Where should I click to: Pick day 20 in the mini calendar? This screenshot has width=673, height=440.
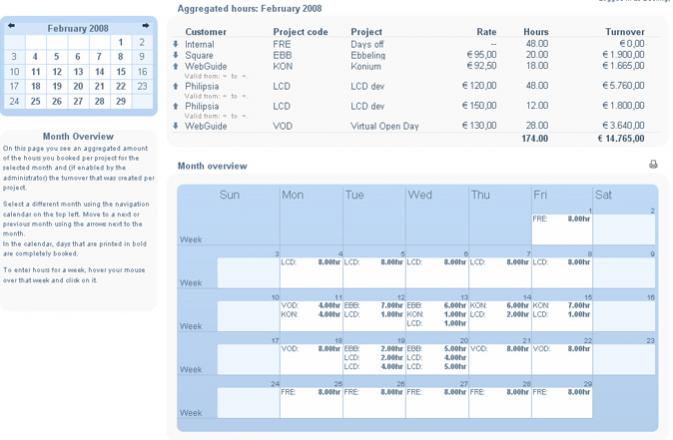coord(78,86)
